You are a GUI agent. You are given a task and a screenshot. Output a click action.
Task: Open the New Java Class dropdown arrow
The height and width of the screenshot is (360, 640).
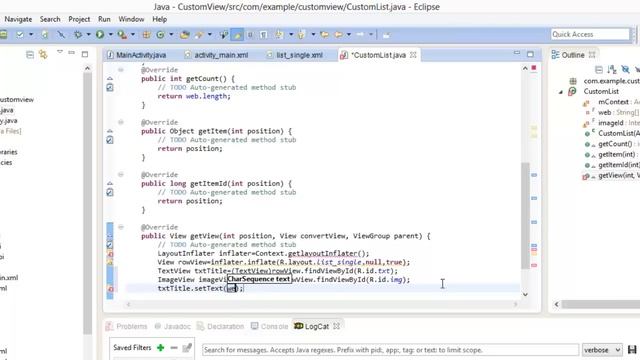click(171, 35)
